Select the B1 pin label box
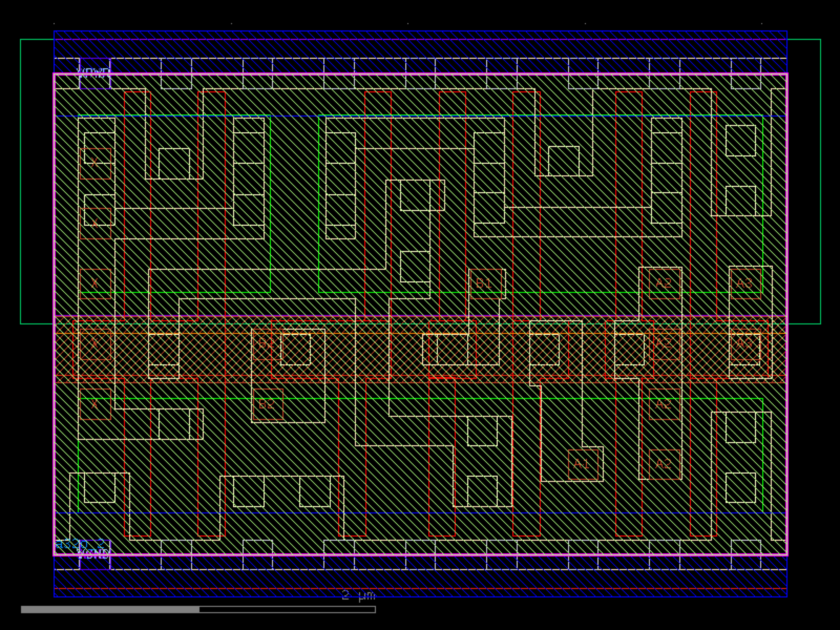This screenshot has height=630, width=840. coord(486,283)
